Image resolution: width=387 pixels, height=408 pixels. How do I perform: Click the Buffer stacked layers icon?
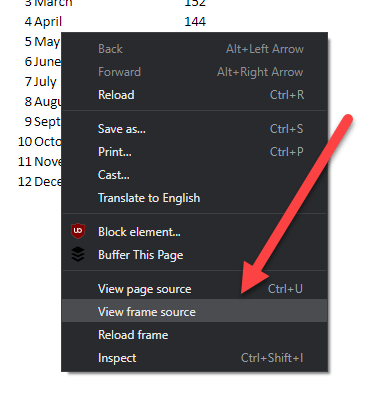78,254
